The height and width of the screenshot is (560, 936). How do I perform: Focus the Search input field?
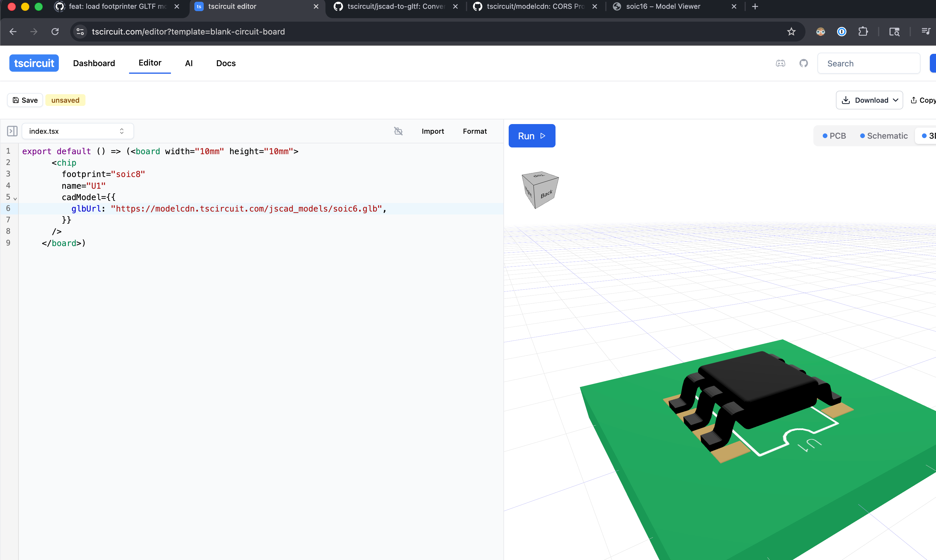tap(868, 63)
